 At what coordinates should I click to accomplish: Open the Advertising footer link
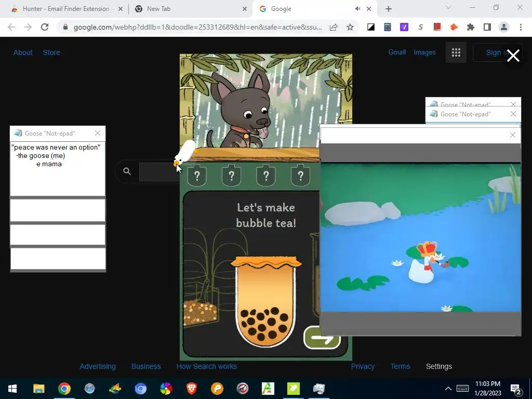point(98,366)
